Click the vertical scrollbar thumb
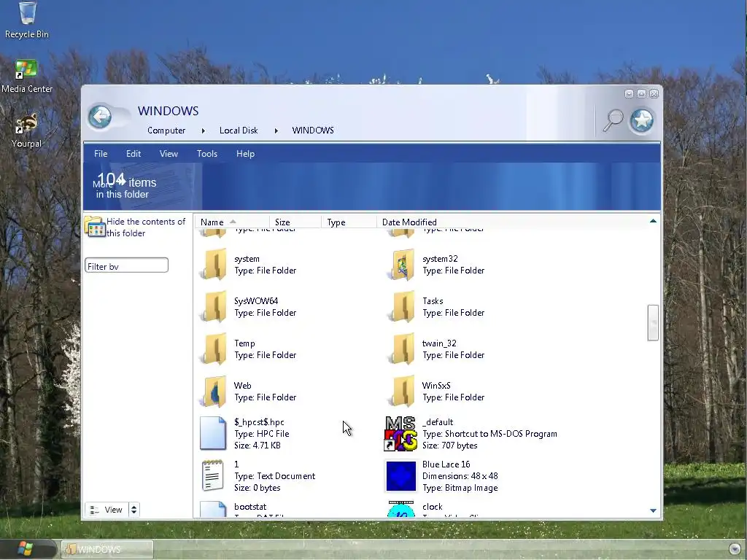Image resolution: width=747 pixels, height=560 pixels. pos(653,323)
